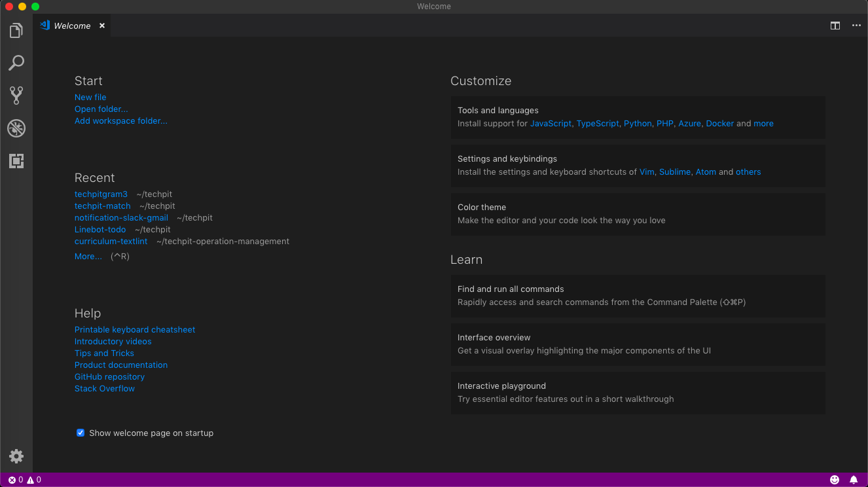Open recent project curriculum-textlint
Viewport: 868px width, 487px height.
click(x=111, y=241)
